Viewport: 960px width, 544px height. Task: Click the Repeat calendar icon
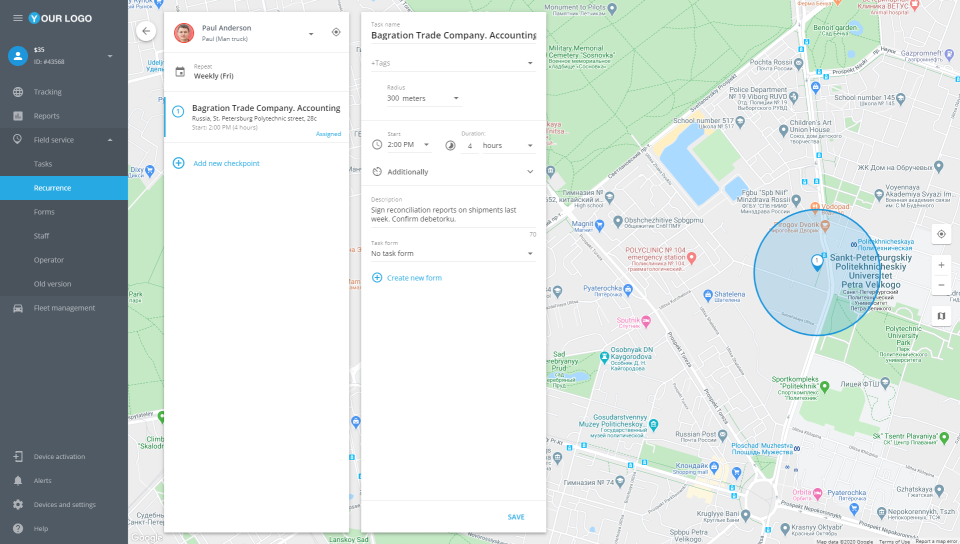[x=180, y=72]
